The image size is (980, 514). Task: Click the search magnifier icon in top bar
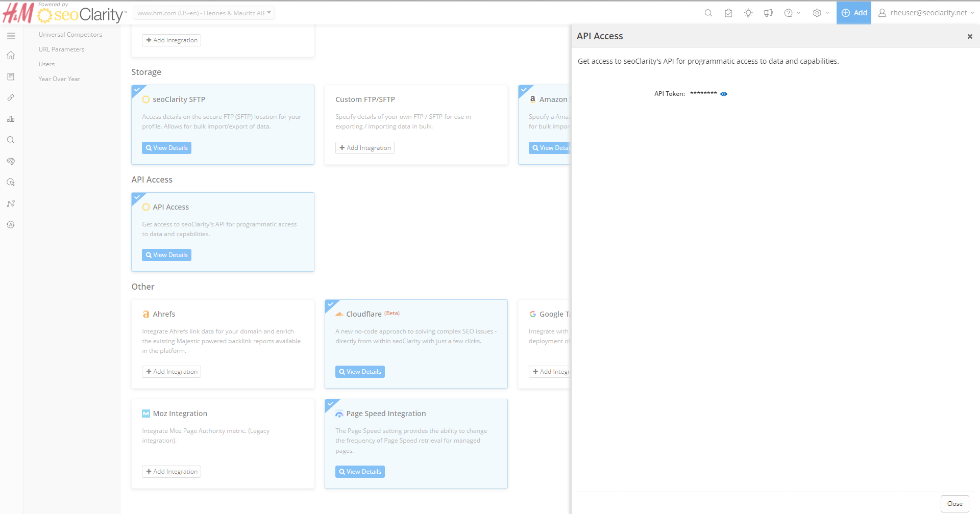[708, 13]
